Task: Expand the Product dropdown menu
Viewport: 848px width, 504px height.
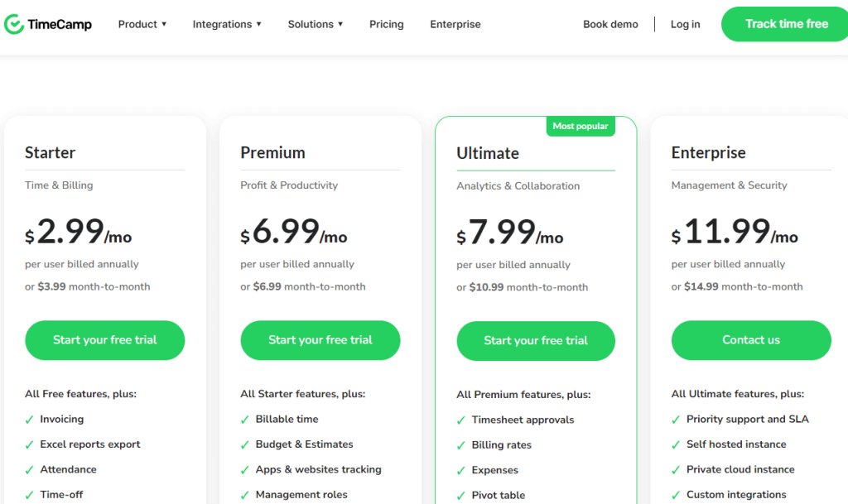Action: (142, 24)
